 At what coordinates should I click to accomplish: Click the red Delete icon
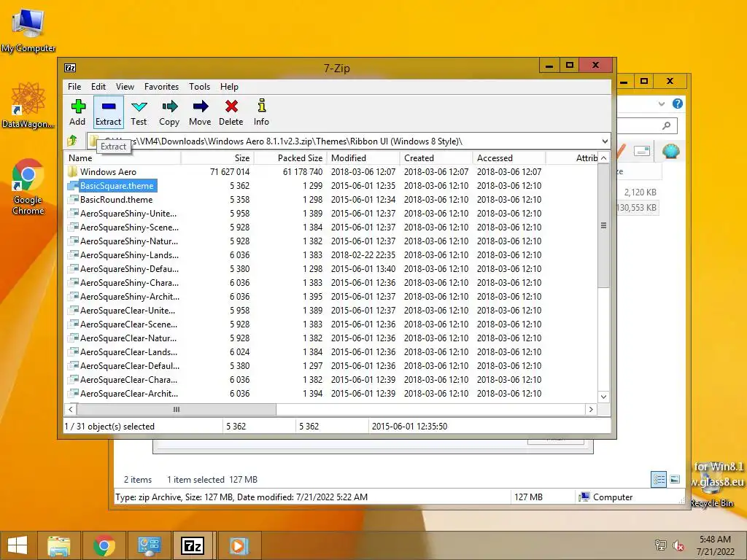click(231, 106)
